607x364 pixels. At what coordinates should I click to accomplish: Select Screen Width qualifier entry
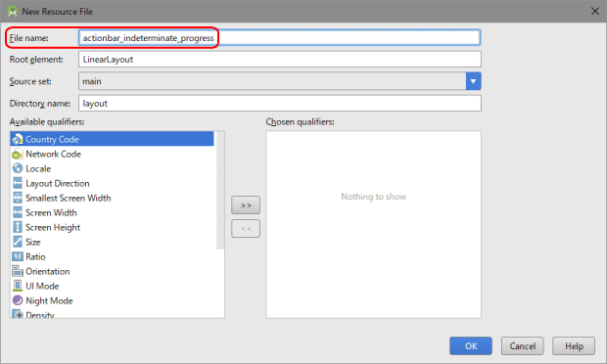coord(113,212)
